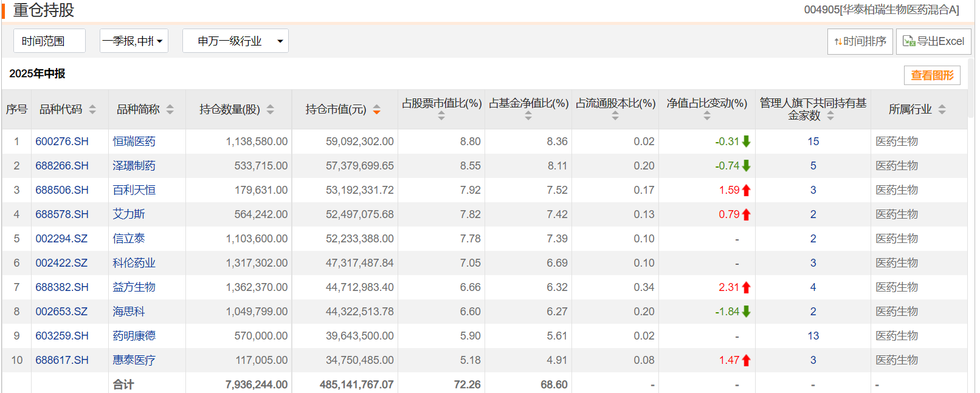
Task: Sort by 持仓数量(股) column arrows
Action: 271,109
